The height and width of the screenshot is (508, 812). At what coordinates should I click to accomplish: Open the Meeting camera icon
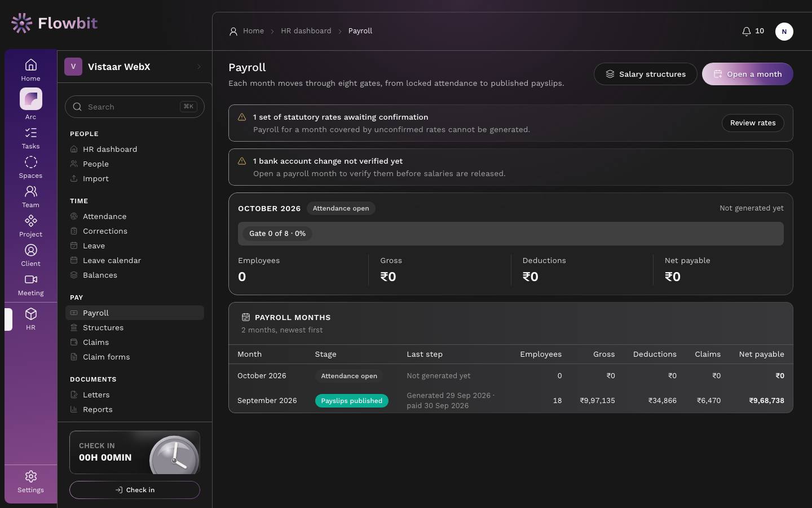pos(30,285)
